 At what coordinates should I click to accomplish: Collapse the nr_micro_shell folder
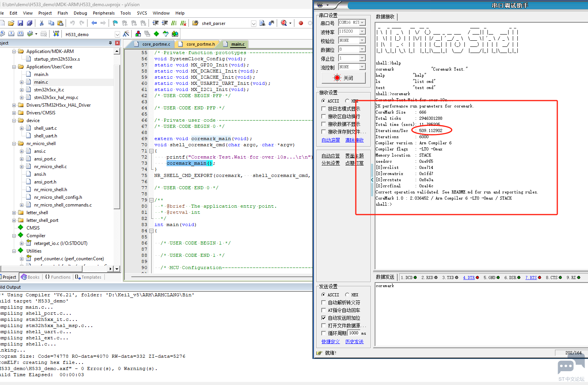click(14, 144)
